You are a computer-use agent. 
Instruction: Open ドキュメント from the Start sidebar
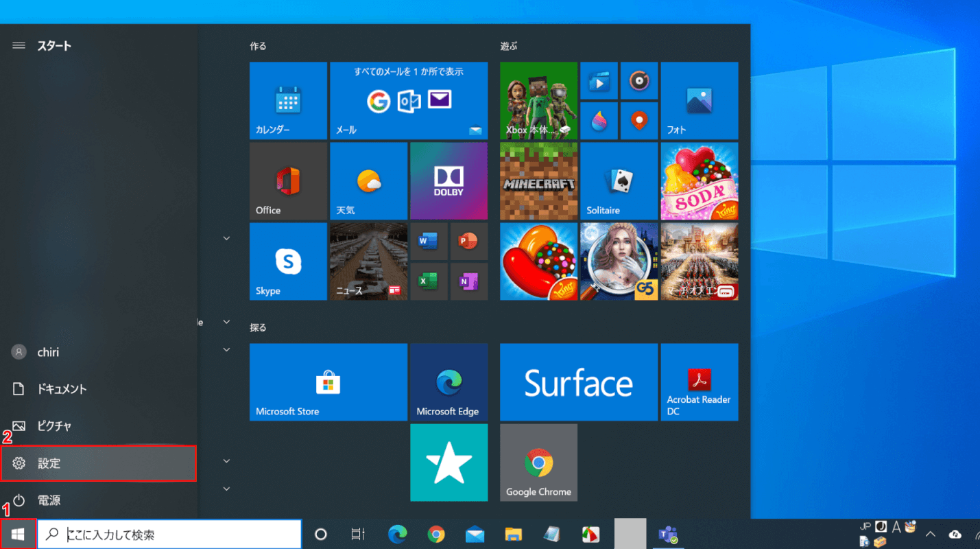[99, 389]
